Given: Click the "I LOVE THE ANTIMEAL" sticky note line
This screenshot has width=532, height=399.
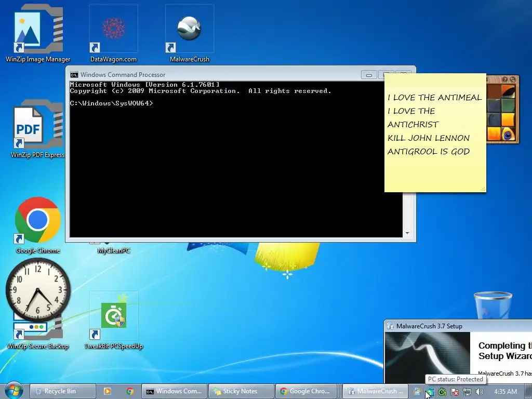Looking at the screenshot, I should pos(435,98).
